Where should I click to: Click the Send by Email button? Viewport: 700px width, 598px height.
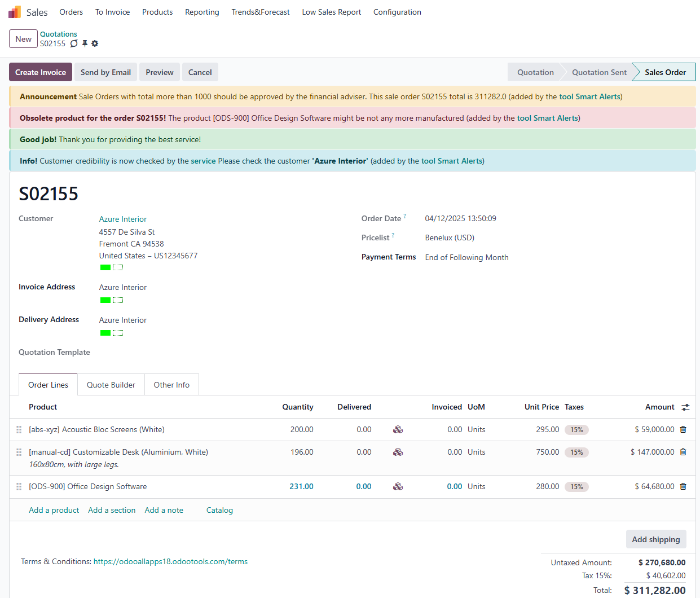tap(105, 72)
